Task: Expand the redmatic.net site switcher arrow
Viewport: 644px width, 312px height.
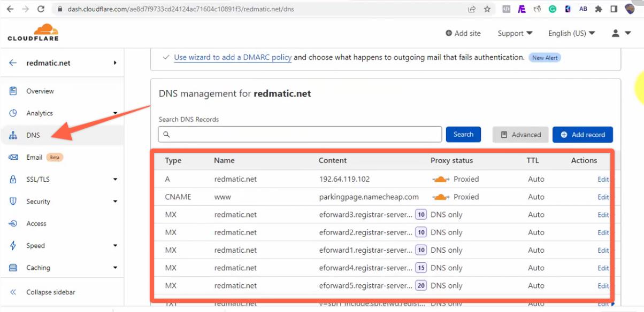Action: pos(115,63)
